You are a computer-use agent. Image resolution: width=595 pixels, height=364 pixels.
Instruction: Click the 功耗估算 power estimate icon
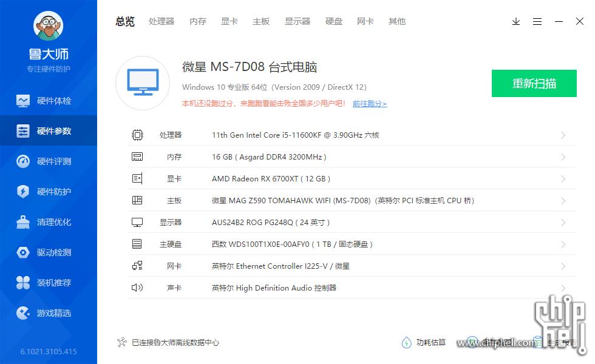(x=406, y=342)
